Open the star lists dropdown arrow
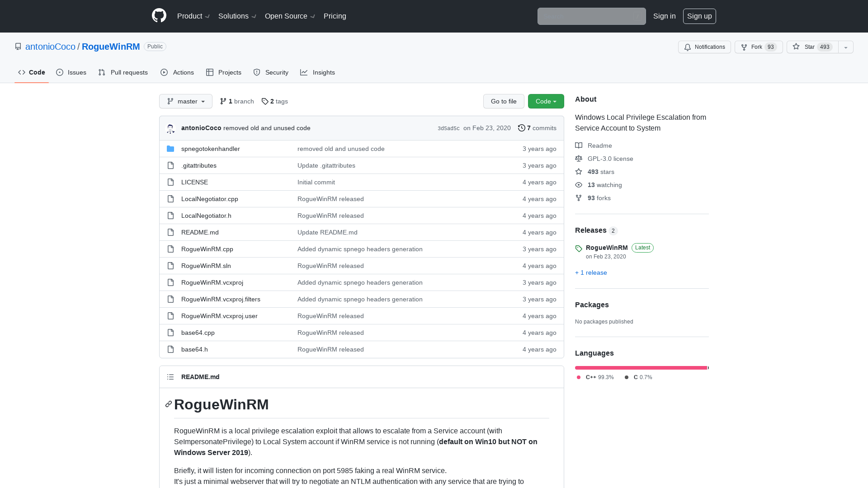 [846, 47]
